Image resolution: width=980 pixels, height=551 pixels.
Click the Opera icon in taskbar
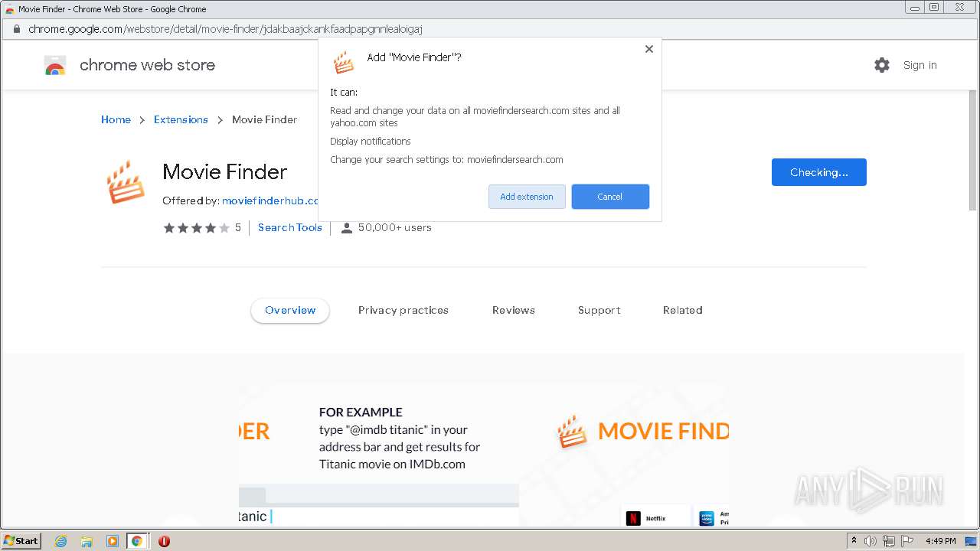pyautogui.click(x=164, y=541)
